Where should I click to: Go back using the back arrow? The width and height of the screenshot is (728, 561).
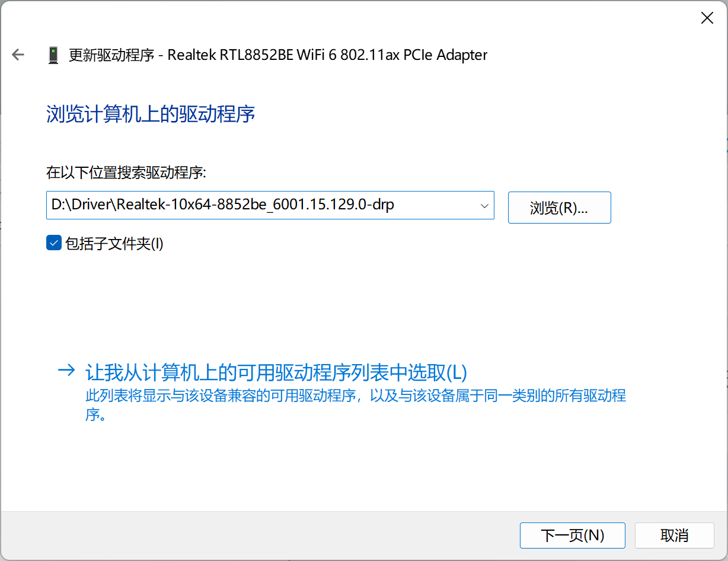coord(18,55)
